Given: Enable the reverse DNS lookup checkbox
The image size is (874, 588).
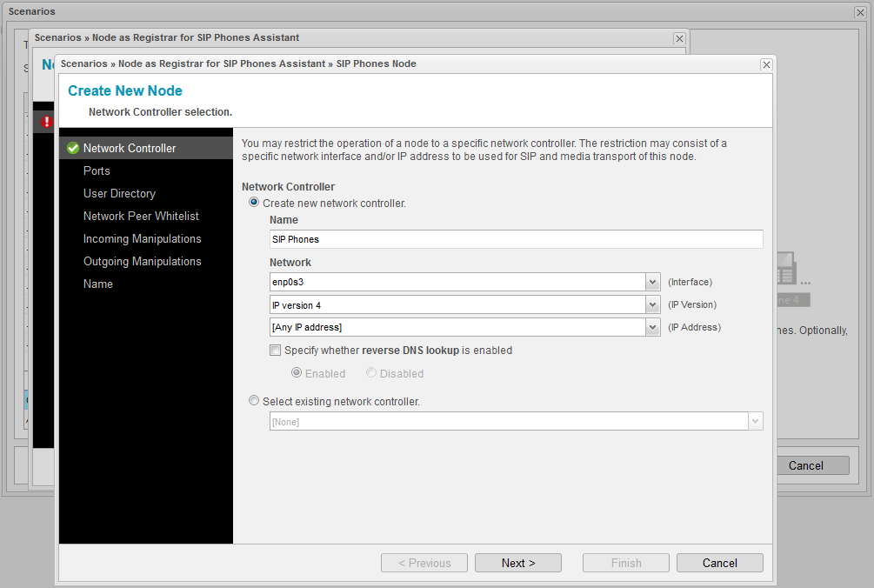Looking at the screenshot, I should point(276,351).
